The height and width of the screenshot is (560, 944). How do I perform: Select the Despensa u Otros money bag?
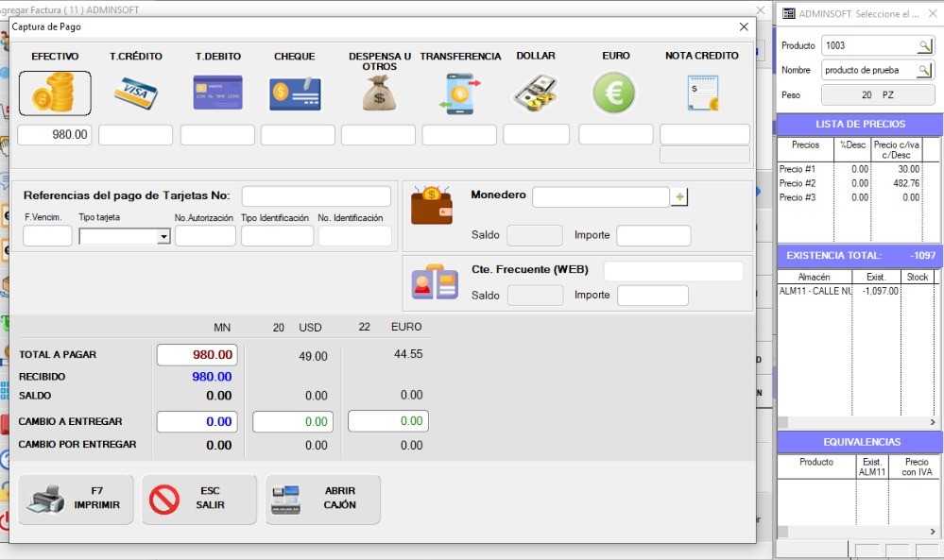(x=379, y=93)
